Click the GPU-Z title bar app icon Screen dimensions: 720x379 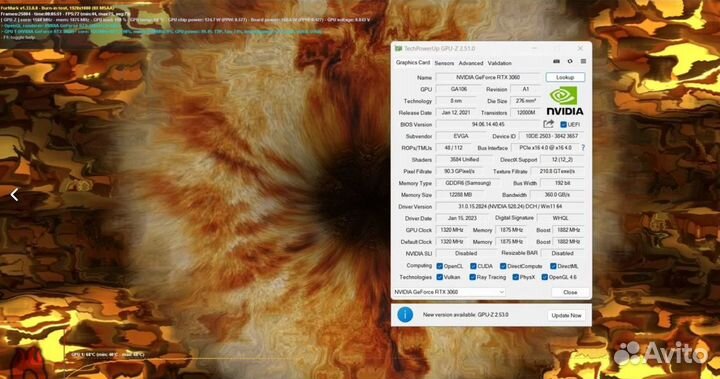(x=399, y=49)
